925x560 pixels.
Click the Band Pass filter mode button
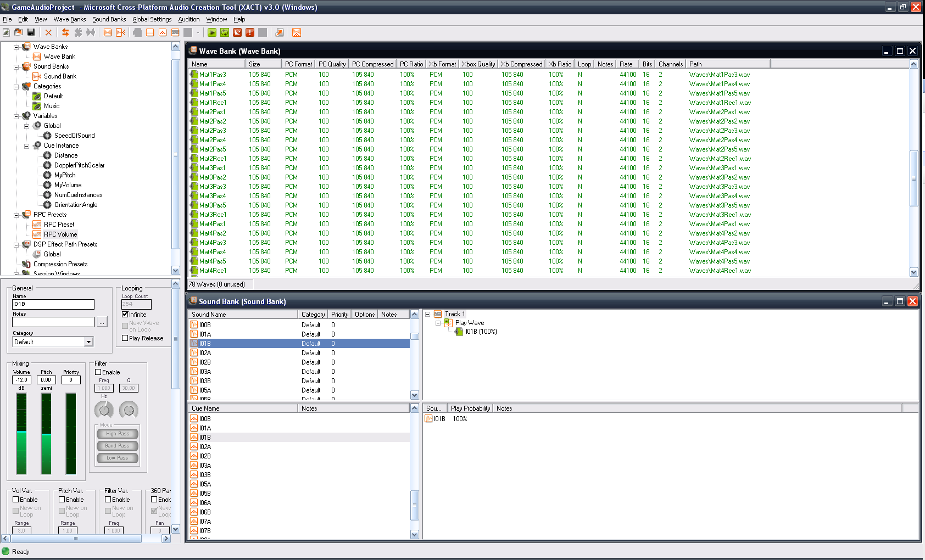tap(118, 446)
